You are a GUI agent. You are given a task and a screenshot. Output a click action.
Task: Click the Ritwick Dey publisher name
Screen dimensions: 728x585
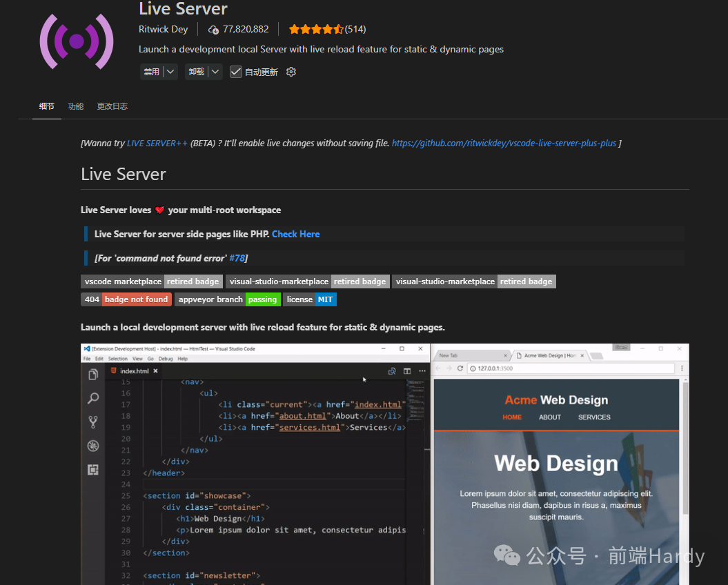(x=163, y=29)
